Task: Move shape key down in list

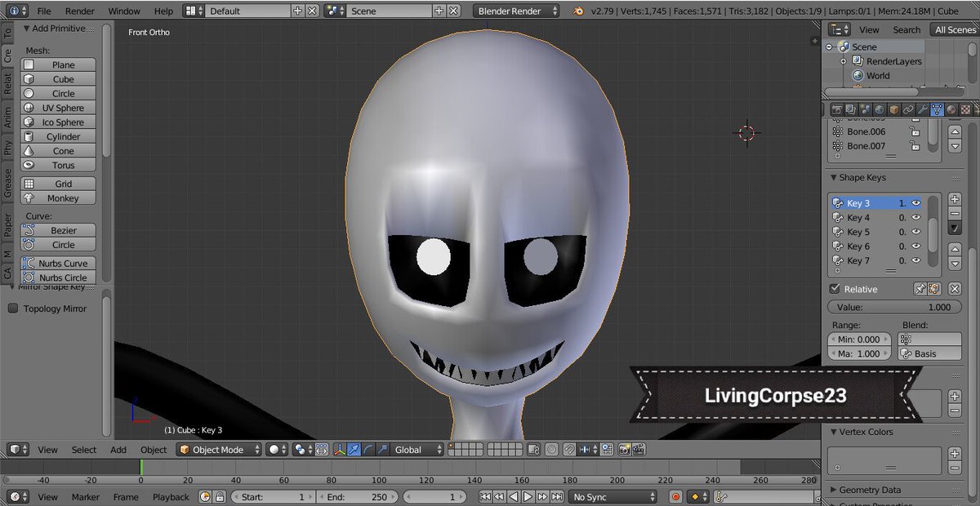Action: (955, 264)
